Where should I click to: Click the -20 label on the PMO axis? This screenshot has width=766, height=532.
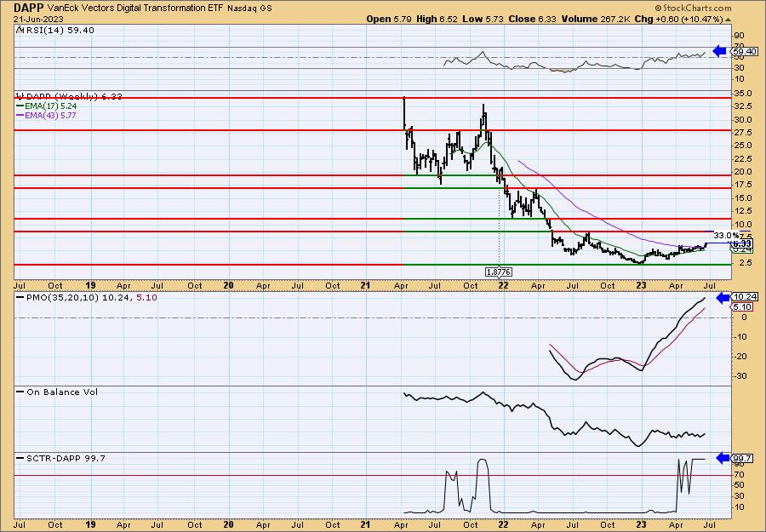[740, 356]
